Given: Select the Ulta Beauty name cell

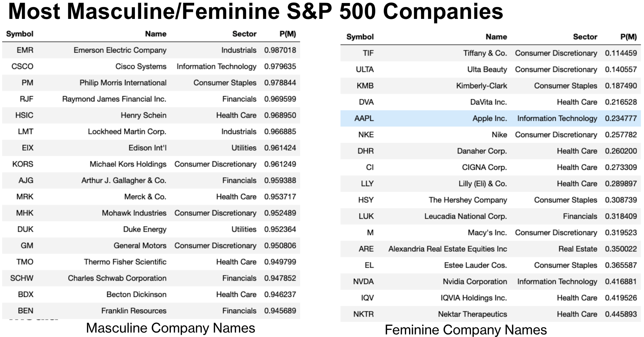Looking at the screenshot, I should tap(487, 70).
